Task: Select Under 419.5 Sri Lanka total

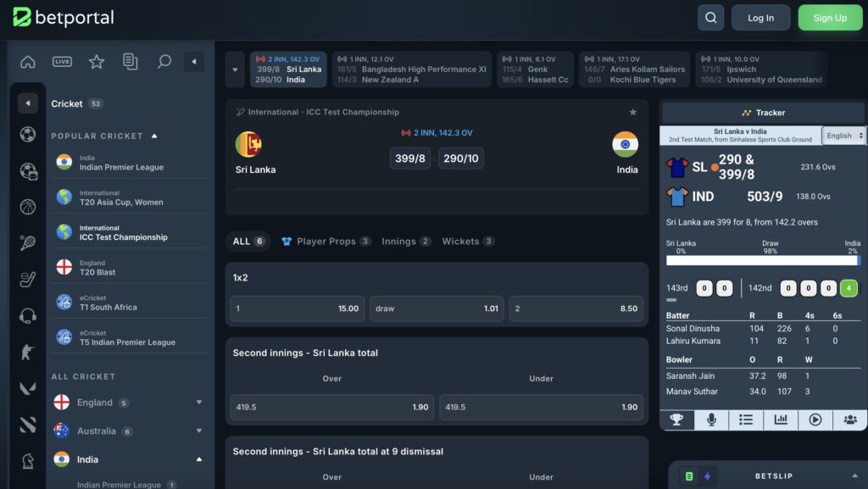Action: point(541,407)
